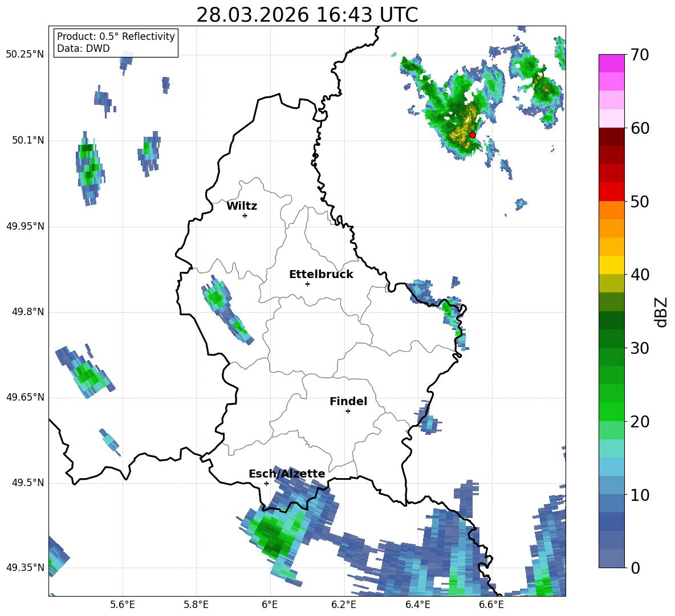This screenshot has width=675, height=616.
Task: Click the 'Product: 0.5° Reflectivity' label
Action: click(x=116, y=36)
